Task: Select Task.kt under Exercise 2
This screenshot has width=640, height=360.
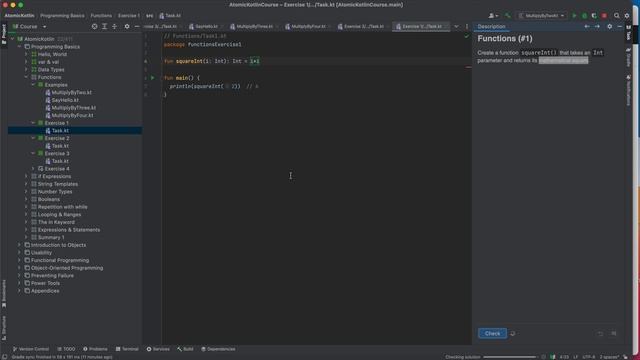Action: tap(60, 146)
